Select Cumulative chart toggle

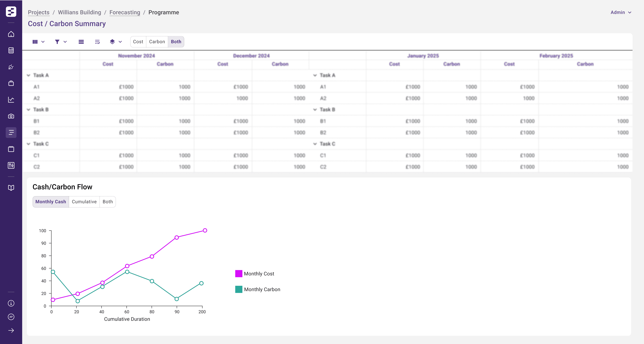(84, 202)
